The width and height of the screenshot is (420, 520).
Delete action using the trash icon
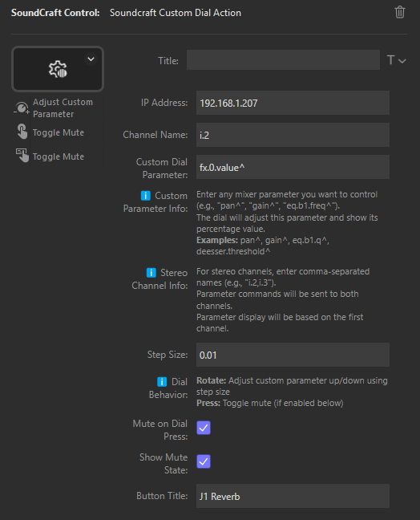[x=400, y=12]
